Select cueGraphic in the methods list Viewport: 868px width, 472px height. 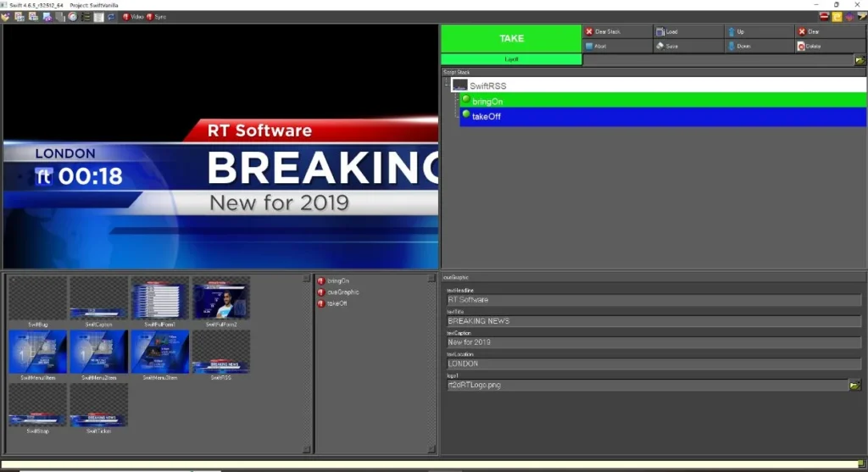coord(342,292)
